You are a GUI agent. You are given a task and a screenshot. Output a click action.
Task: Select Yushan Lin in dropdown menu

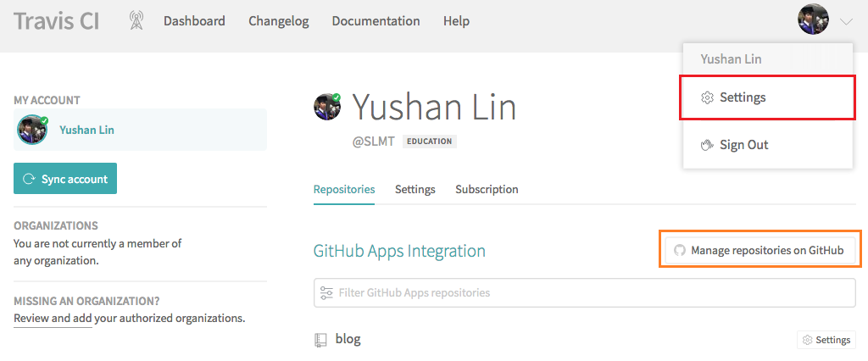coord(731,58)
